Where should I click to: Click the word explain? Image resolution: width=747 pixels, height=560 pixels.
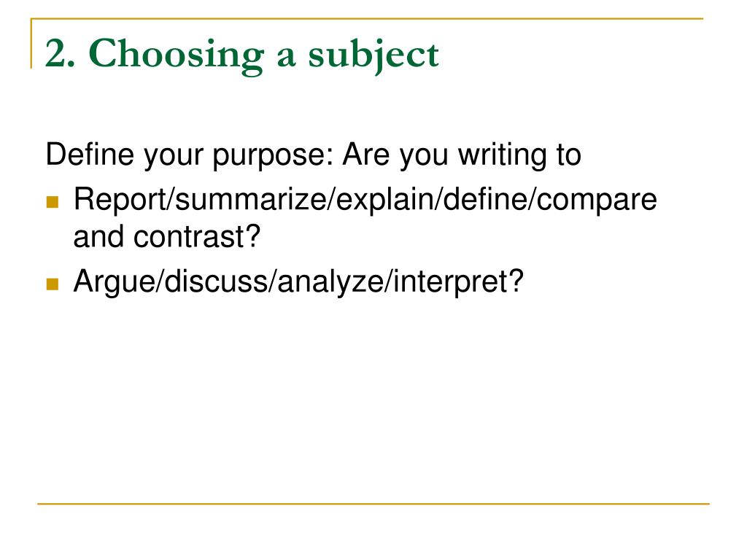click(385, 200)
